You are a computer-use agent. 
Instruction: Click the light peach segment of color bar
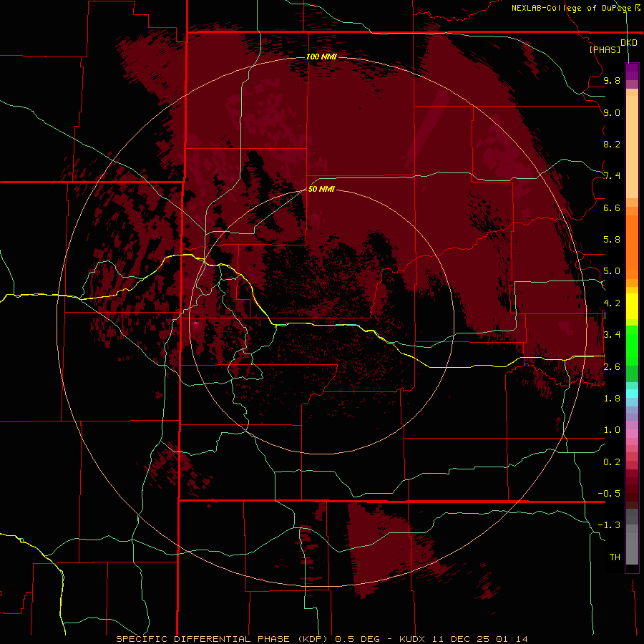click(632, 147)
